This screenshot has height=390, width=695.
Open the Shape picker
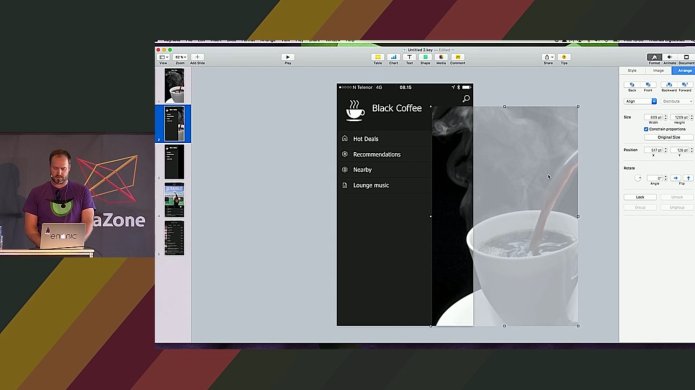(x=425, y=57)
